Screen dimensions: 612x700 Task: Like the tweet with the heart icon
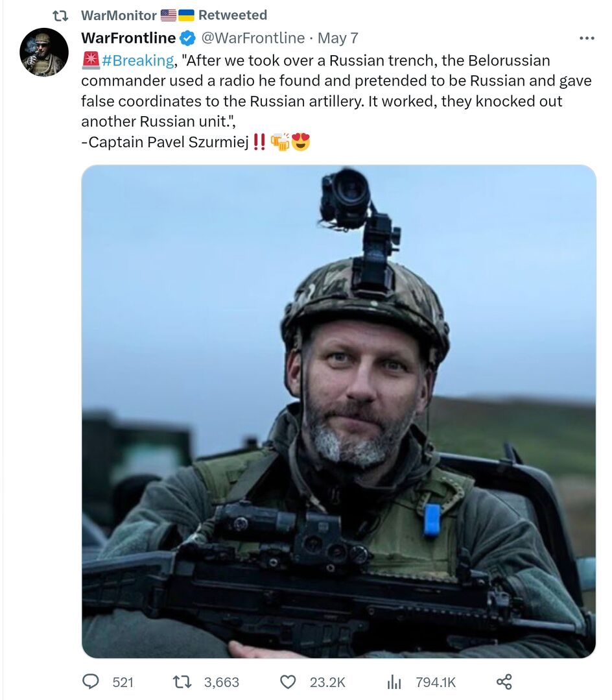[288, 682]
